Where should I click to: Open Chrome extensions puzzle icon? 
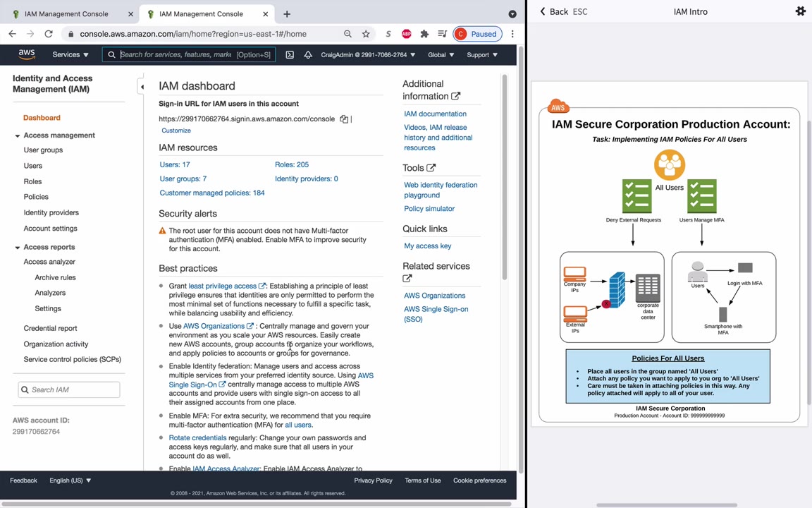tap(424, 34)
